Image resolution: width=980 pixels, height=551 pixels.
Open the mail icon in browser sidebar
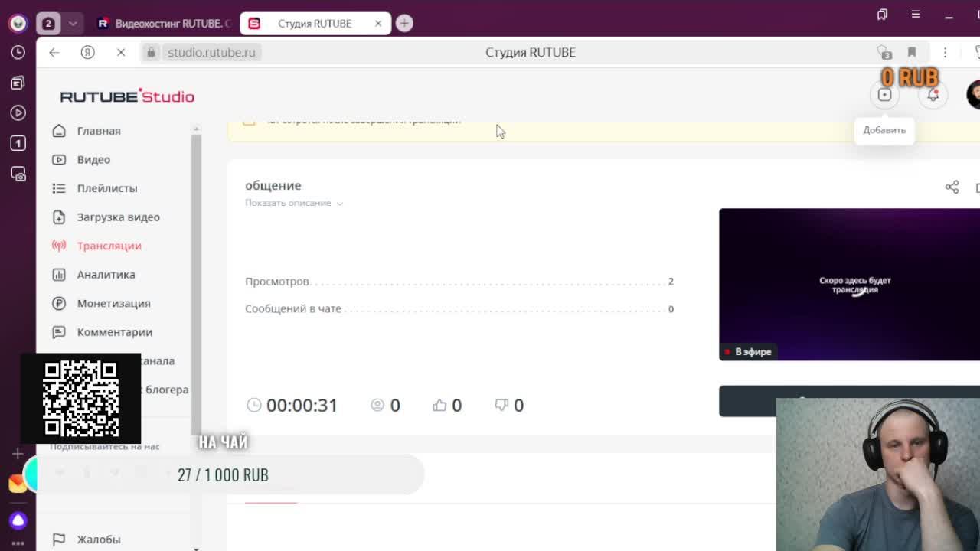(x=18, y=483)
